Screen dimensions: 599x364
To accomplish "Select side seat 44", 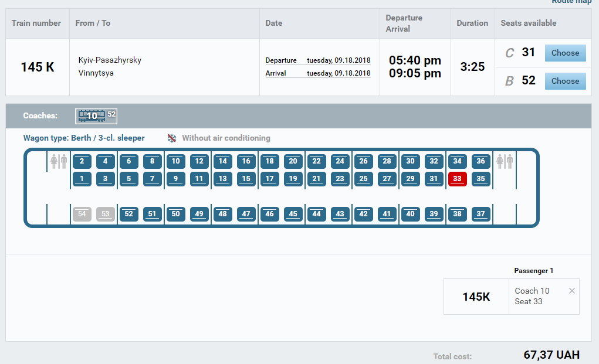I will 317,214.
